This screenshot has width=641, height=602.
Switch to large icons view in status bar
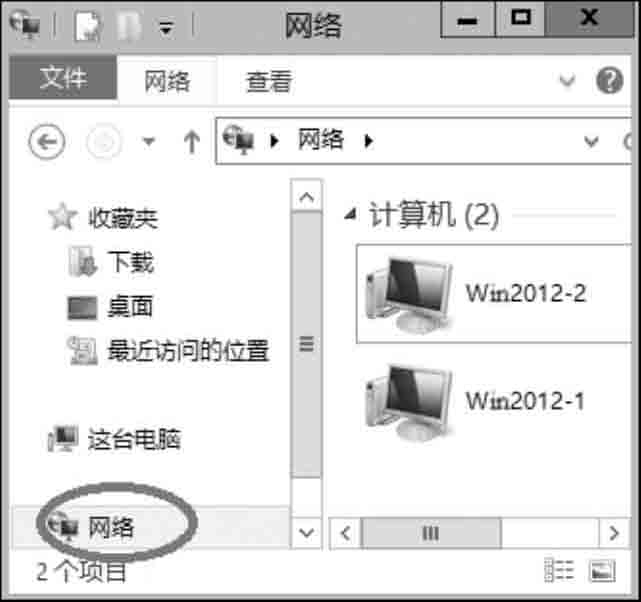pos(602,570)
